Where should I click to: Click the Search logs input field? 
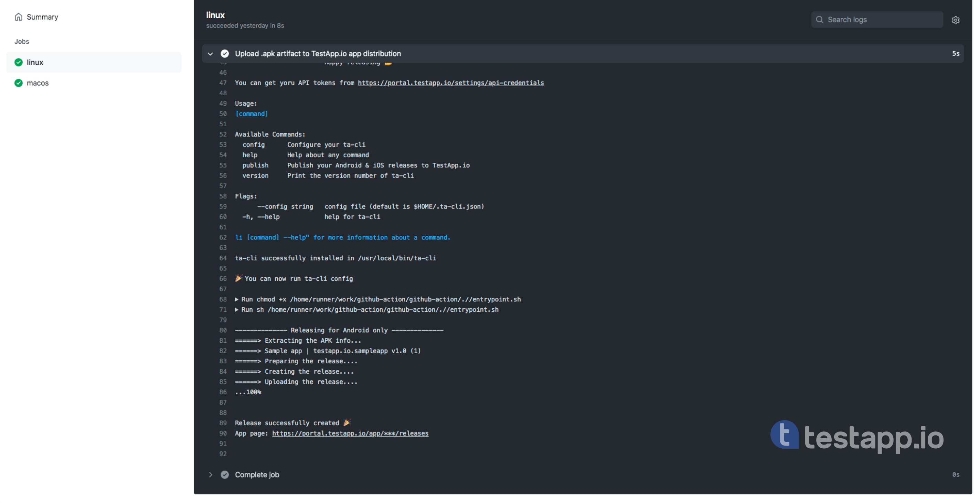(x=881, y=19)
